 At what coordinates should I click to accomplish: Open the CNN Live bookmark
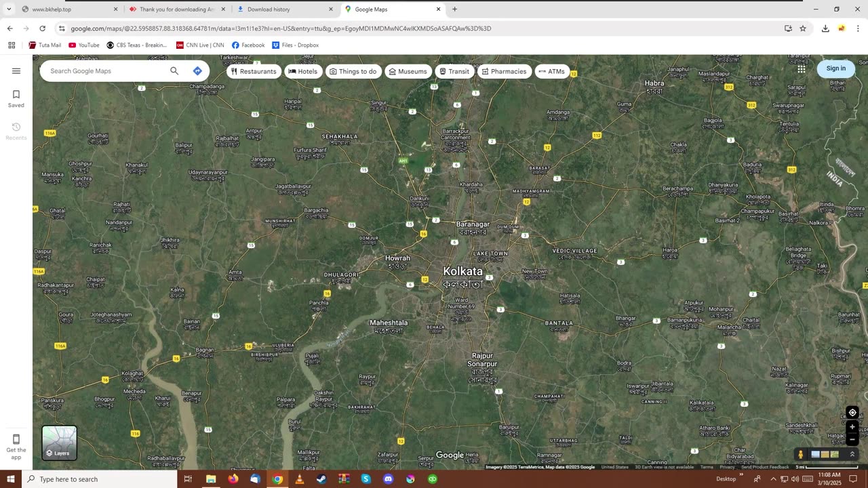coord(200,45)
